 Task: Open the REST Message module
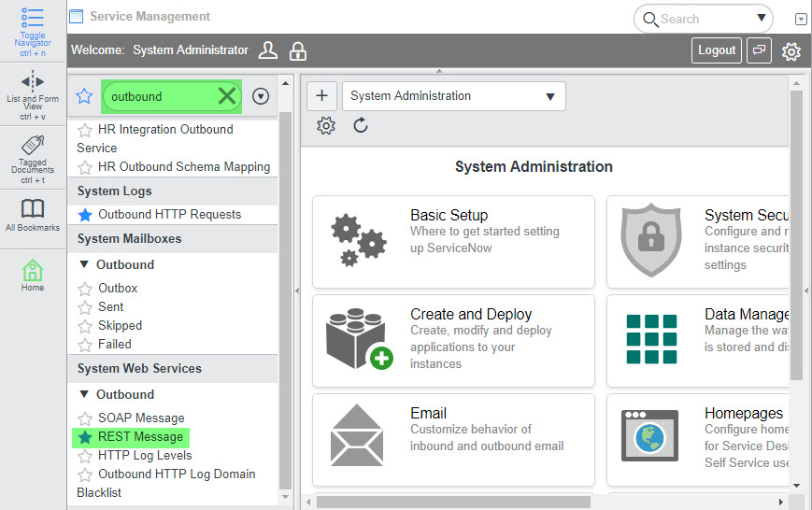pos(140,437)
